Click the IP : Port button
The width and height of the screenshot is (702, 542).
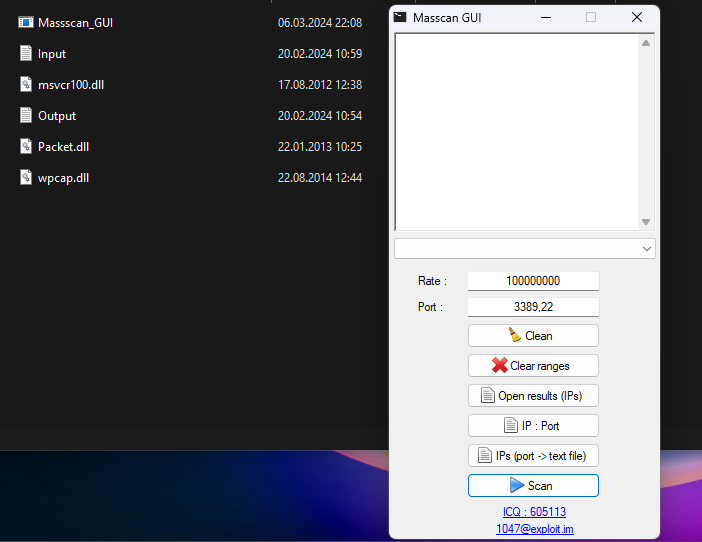[533, 426]
